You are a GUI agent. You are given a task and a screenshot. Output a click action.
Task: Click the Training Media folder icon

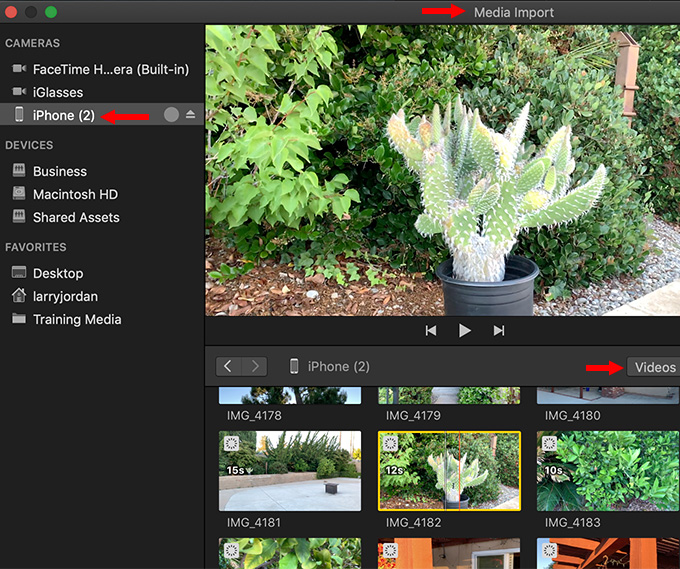[x=19, y=318]
